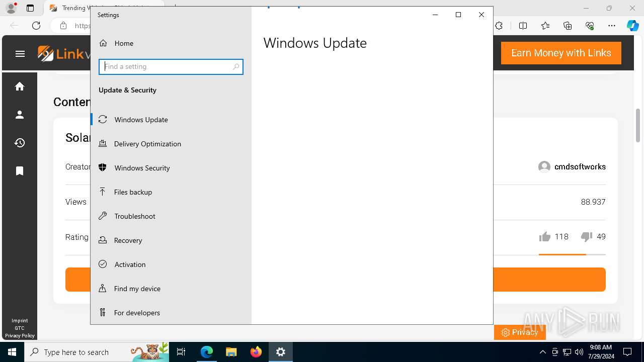Open Edge tab actions menu
This screenshot has height=362, width=644.
[x=30, y=8]
